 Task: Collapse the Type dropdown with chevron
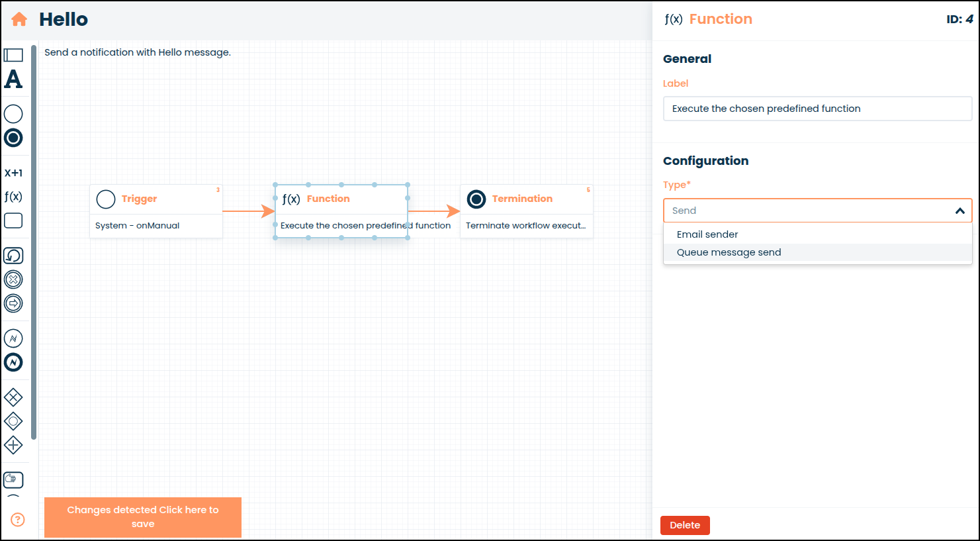pyautogui.click(x=959, y=211)
